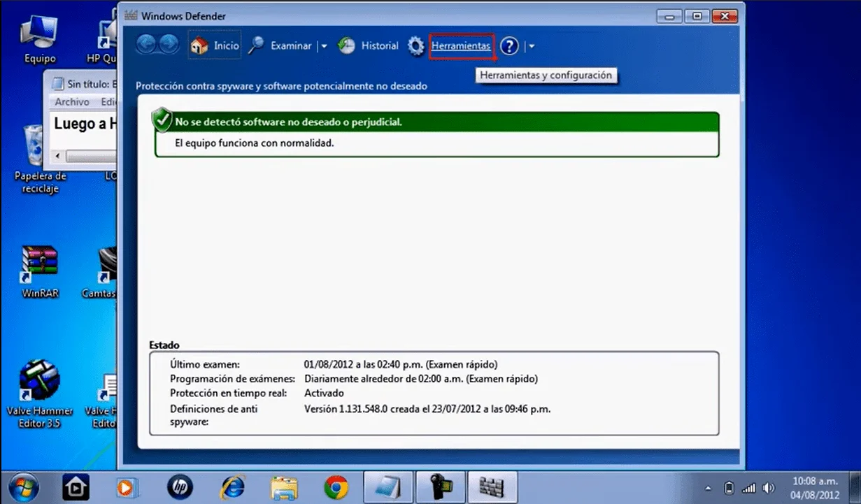Open the HP taskbar icon
861x504 pixels.
(x=180, y=487)
